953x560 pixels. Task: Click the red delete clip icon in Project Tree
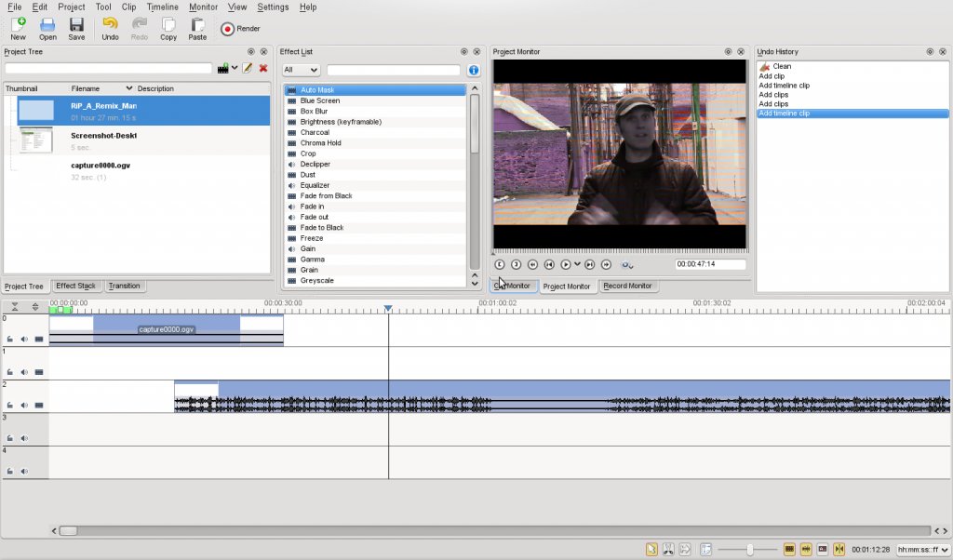(263, 68)
